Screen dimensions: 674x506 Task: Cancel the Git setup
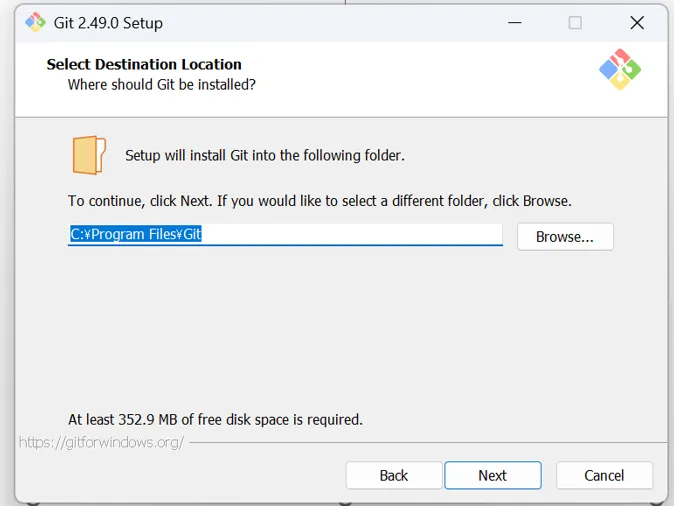pos(604,475)
